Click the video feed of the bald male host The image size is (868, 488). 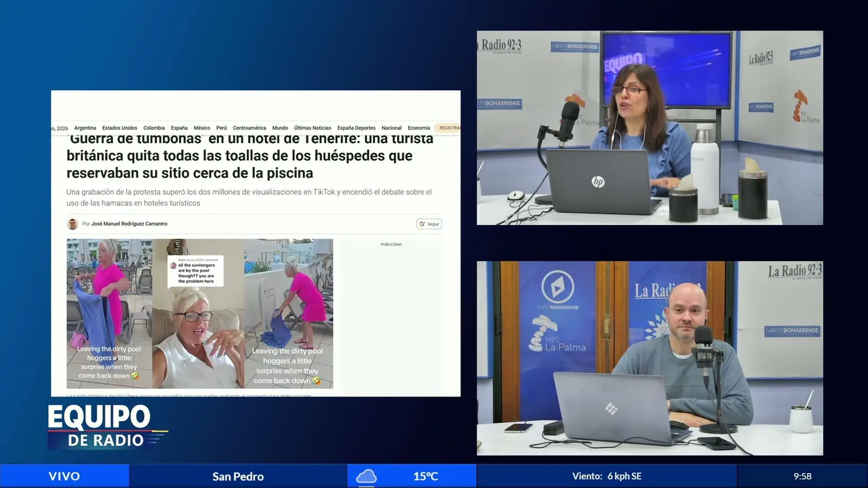tap(650, 358)
